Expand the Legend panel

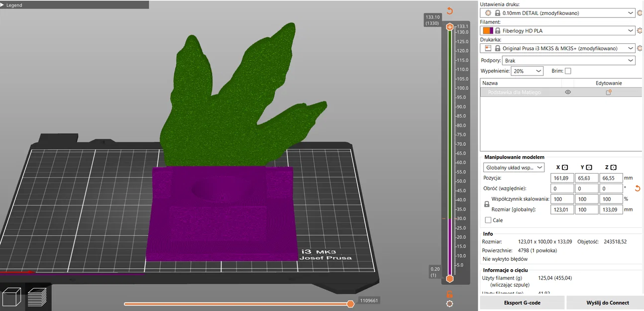(74, 4)
